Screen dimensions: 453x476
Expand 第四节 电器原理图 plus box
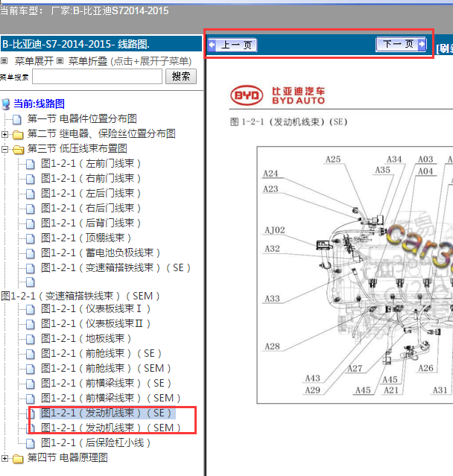[x=5, y=458]
